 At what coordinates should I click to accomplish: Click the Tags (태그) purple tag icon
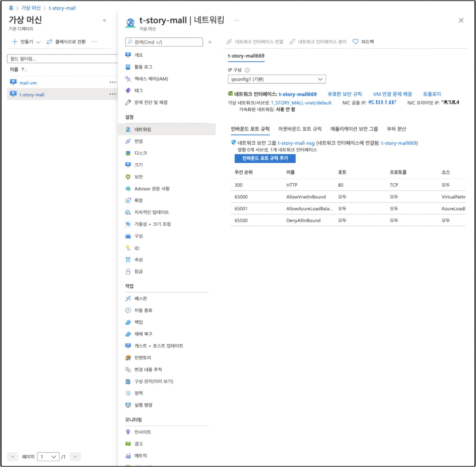click(x=128, y=91)
